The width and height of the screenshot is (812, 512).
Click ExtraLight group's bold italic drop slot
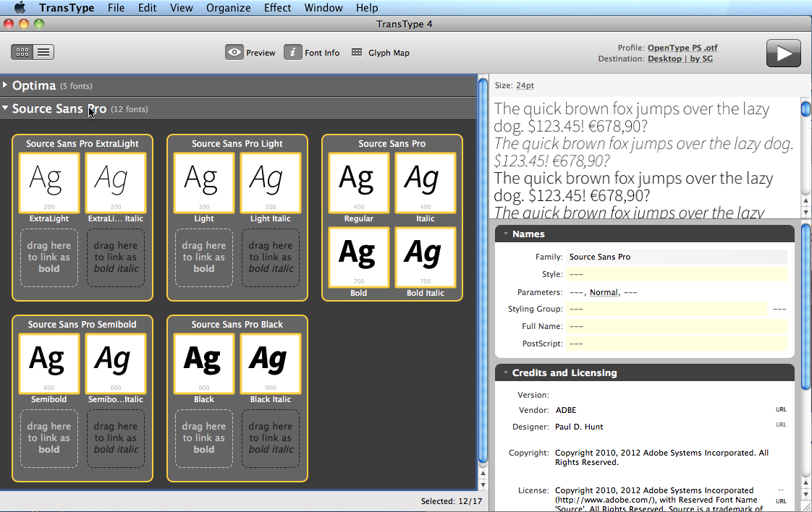(116, 257)
